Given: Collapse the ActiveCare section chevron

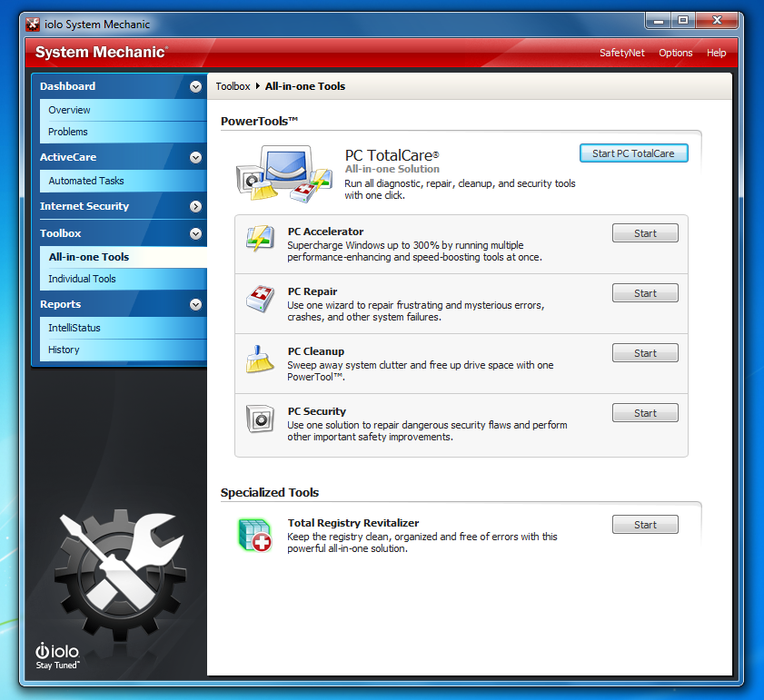Looking at the screenshot, I should point(195,157).
